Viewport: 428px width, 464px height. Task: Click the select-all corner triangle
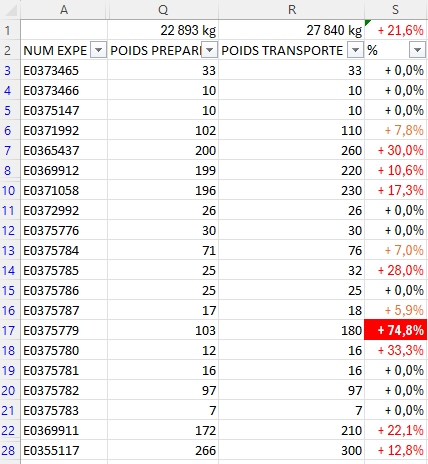click(x=11, y=10)
